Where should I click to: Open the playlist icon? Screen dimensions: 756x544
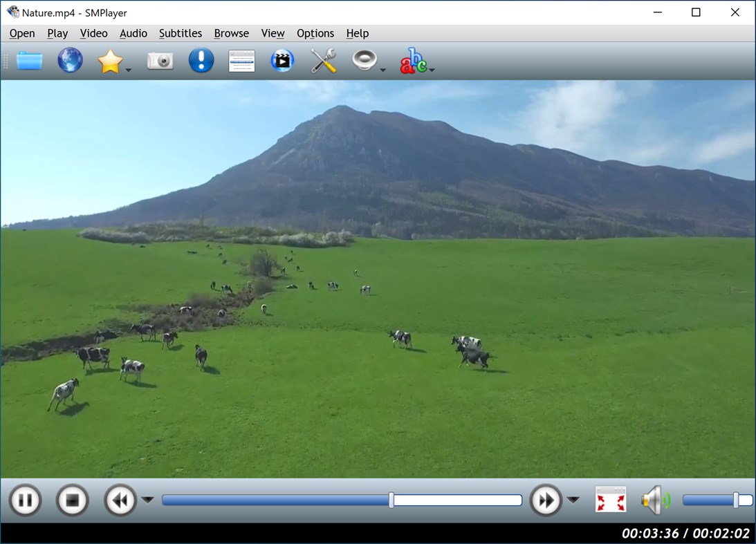click(241, 60)
